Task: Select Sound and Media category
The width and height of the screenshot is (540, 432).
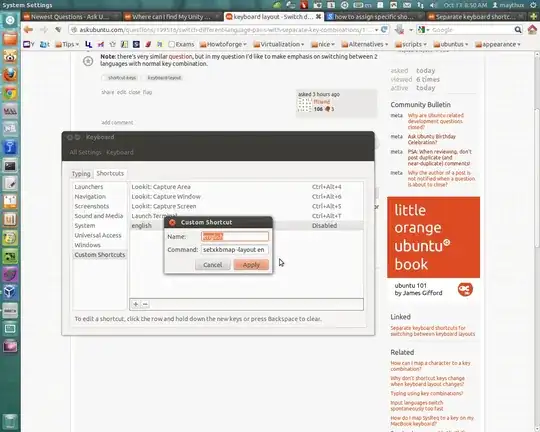Action: (x=99, y=216)
